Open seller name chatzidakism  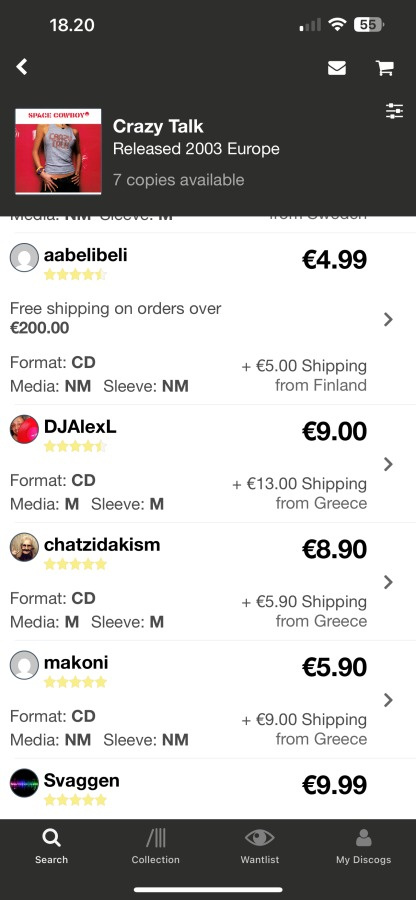102,544
